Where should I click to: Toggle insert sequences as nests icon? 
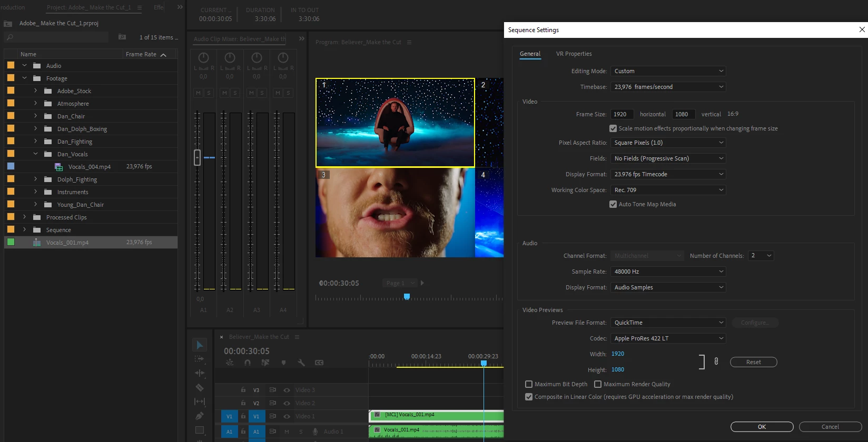tap(230, 363)
